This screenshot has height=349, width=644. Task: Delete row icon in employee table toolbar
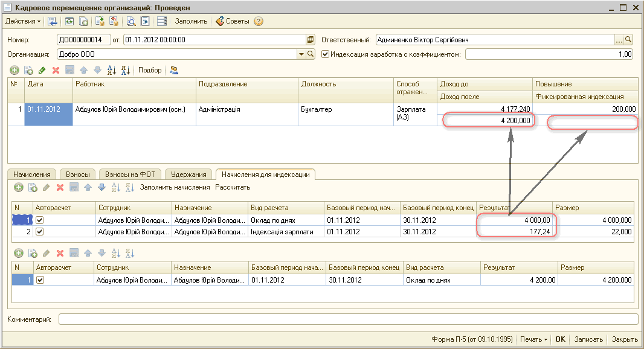point(56,70)
